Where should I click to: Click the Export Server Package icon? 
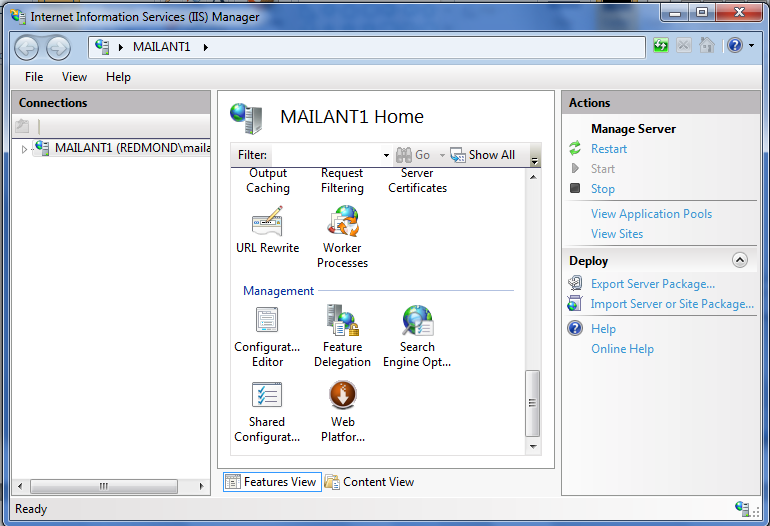coord(575,283)
